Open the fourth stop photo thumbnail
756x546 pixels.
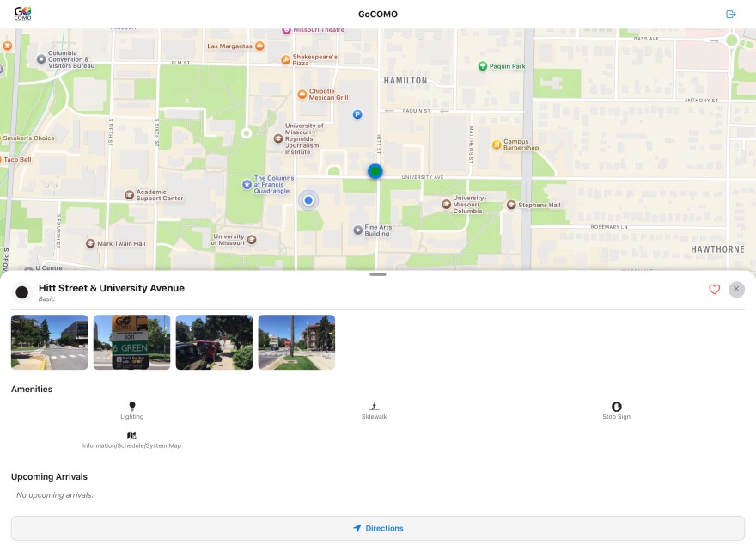[x=296, y=342]
